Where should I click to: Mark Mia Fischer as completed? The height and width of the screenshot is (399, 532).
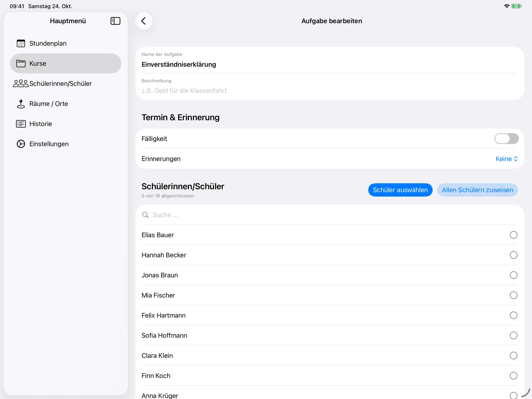point(513,295)
